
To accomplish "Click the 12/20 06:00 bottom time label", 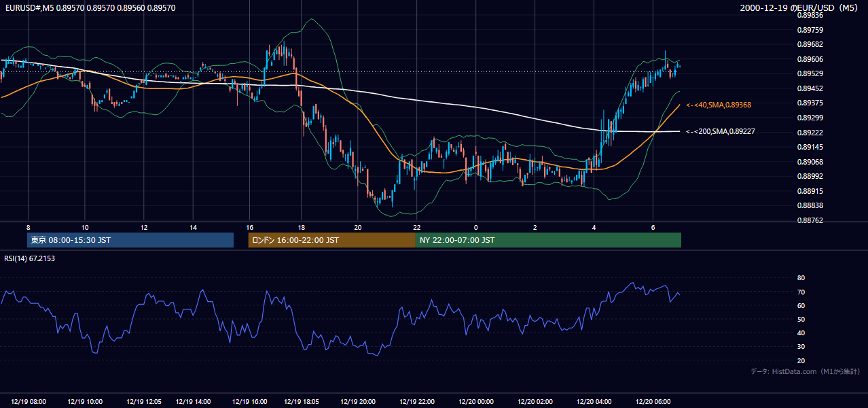I will 653,402.
